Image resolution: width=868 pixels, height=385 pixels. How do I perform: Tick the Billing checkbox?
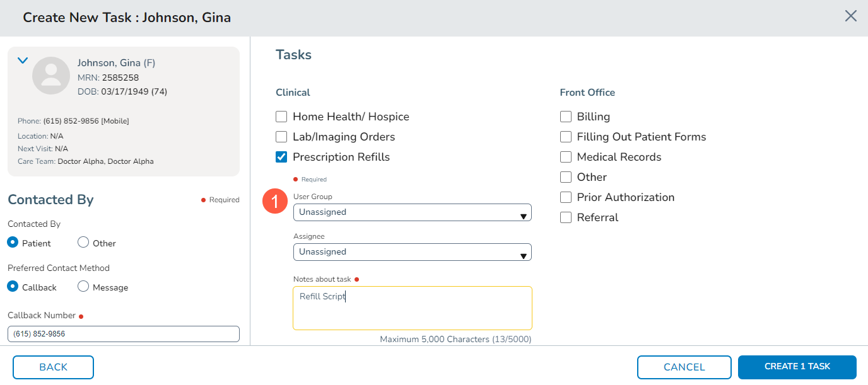pos(566,117)
